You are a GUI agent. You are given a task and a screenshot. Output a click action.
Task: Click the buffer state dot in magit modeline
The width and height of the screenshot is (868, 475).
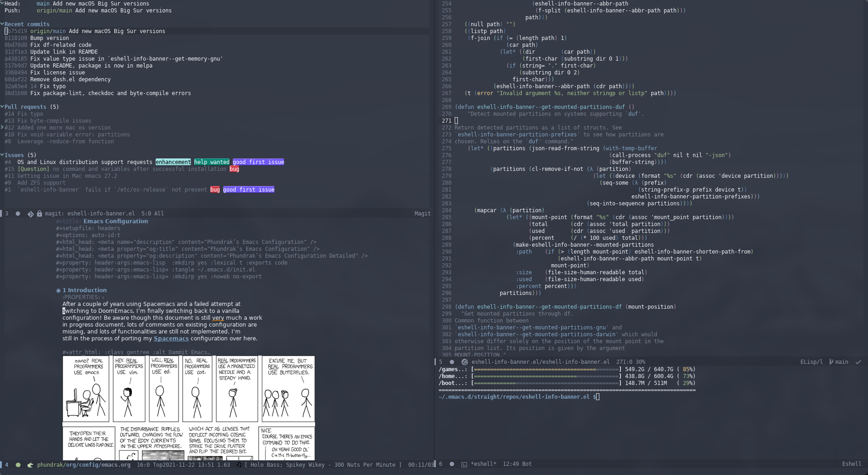click(18, 214)
